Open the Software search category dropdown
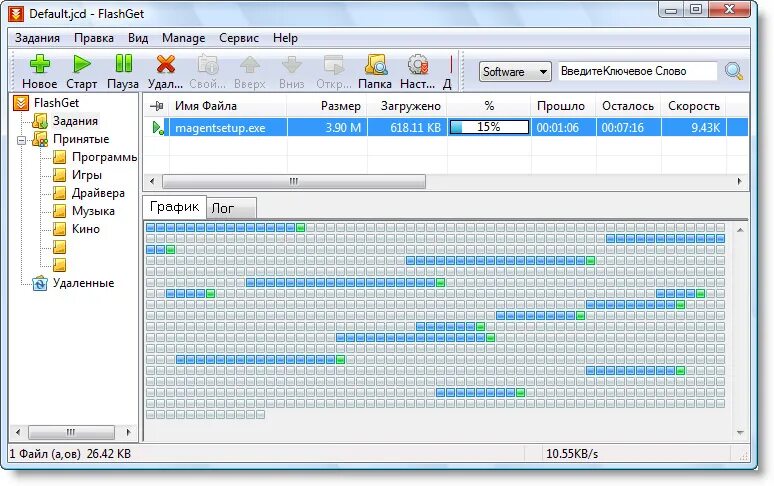 click(515, 72)
